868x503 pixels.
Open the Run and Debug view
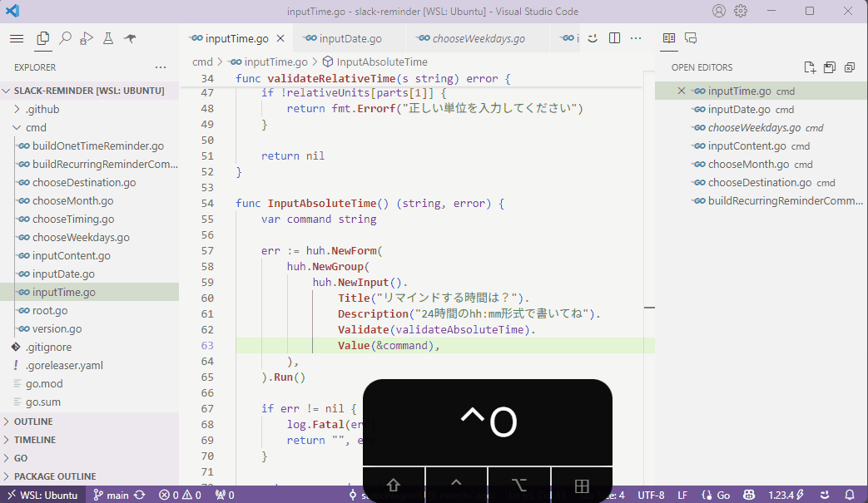pyautogui.click(x=86, y=38)
